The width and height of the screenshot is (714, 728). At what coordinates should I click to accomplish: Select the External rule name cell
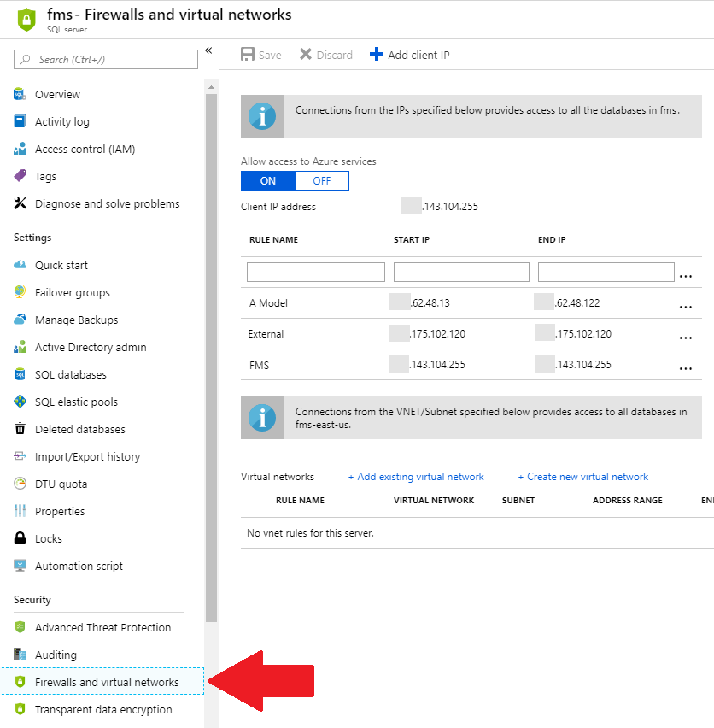click(x=266, y=334)
